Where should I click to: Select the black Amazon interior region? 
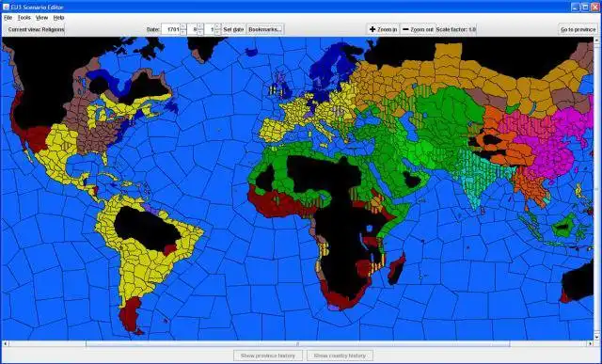pos(146,229)
